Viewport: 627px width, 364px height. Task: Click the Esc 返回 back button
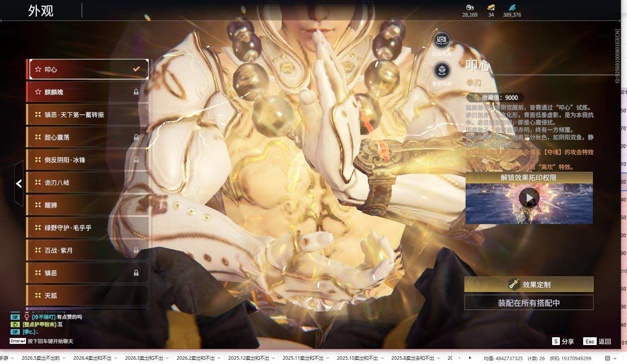click(x=597, y=341)
